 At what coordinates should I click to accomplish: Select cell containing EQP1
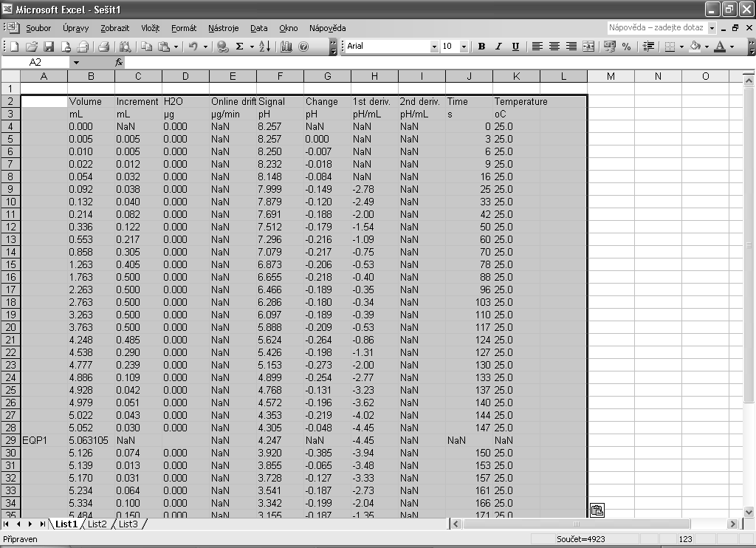44,440
